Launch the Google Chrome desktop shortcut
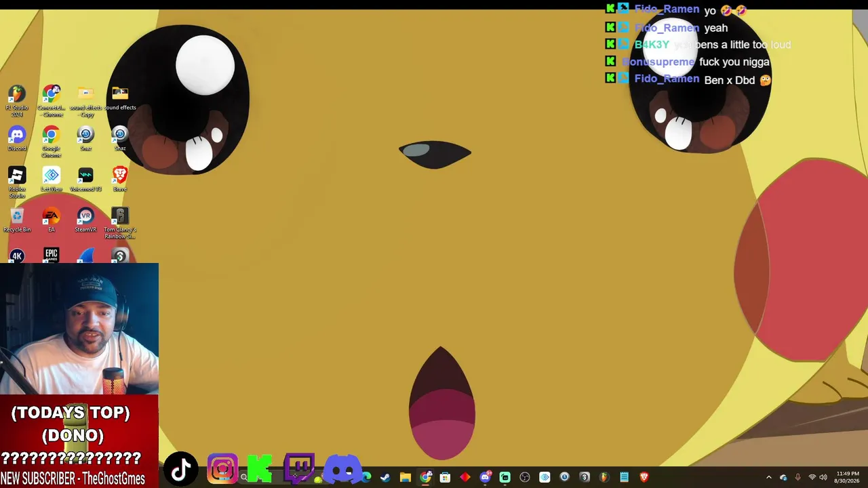 point(52,142)
